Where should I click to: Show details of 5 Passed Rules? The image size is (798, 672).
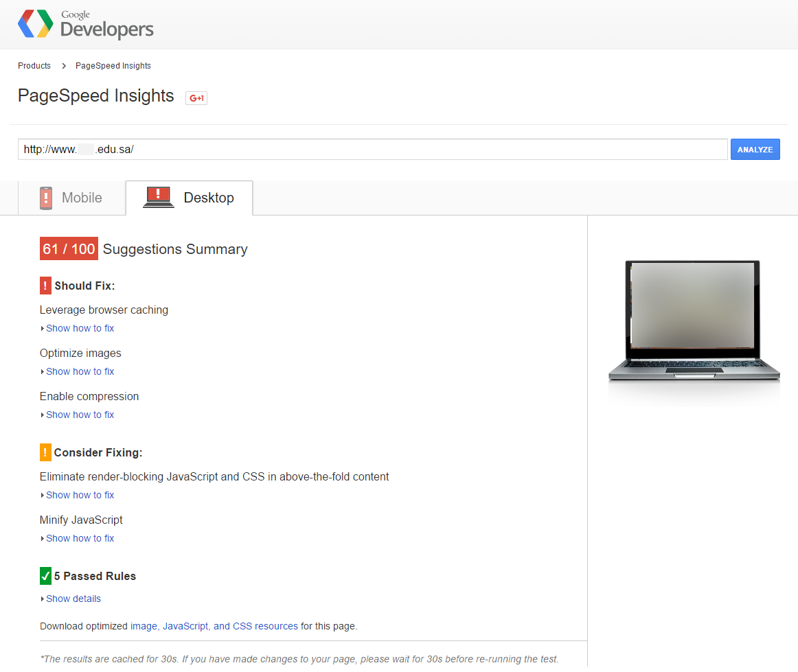pos(73,599)
